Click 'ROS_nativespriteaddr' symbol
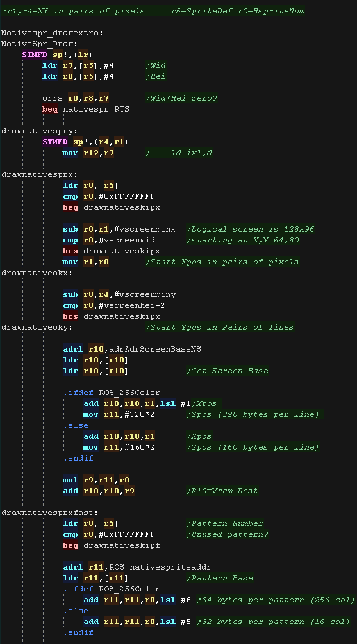 pyautogui.click(x=160, y=567)
